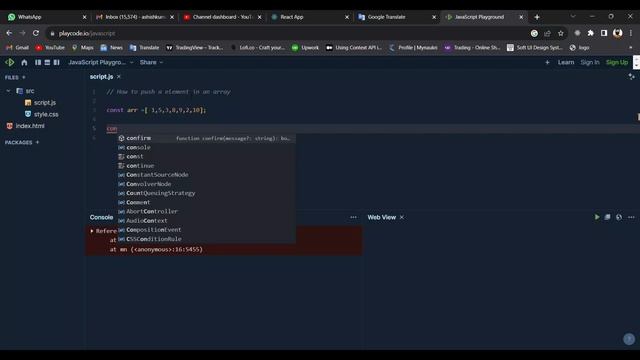
Task: Close the script.js editor tab
Action: click(119, 77)
